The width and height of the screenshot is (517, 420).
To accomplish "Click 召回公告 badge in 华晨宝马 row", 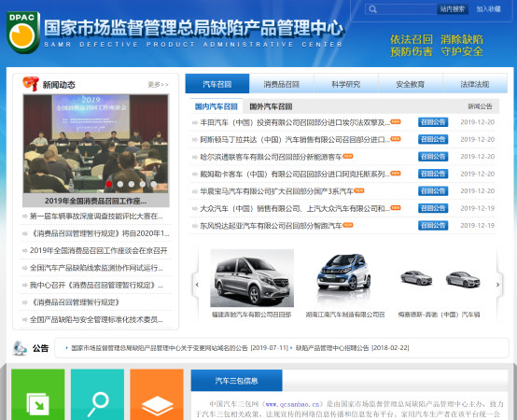I will pos(433,191).
